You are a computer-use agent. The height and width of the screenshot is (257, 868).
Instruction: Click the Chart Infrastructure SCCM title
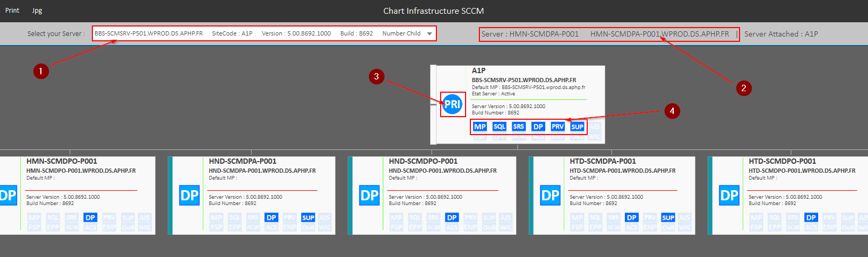(434, 11)
